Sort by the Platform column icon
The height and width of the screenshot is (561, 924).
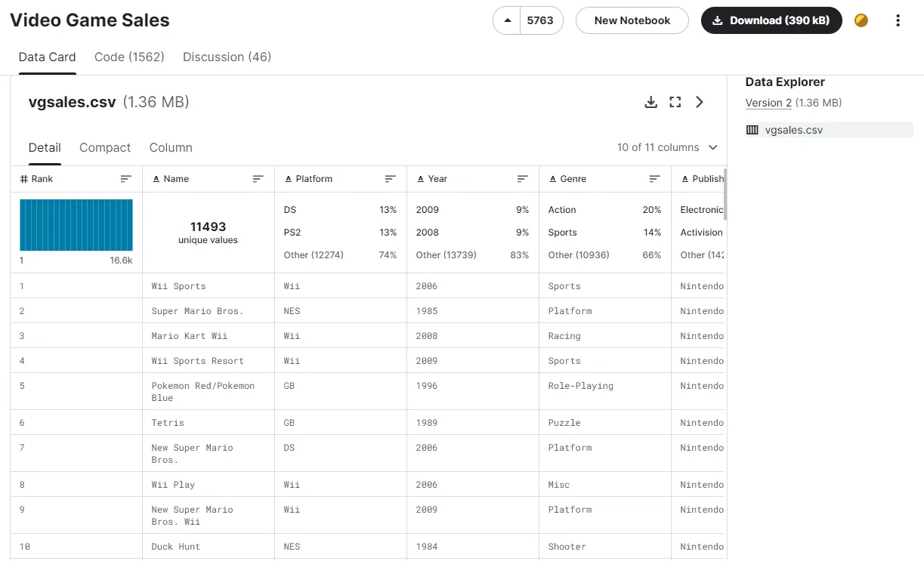(x=391, y=179)
